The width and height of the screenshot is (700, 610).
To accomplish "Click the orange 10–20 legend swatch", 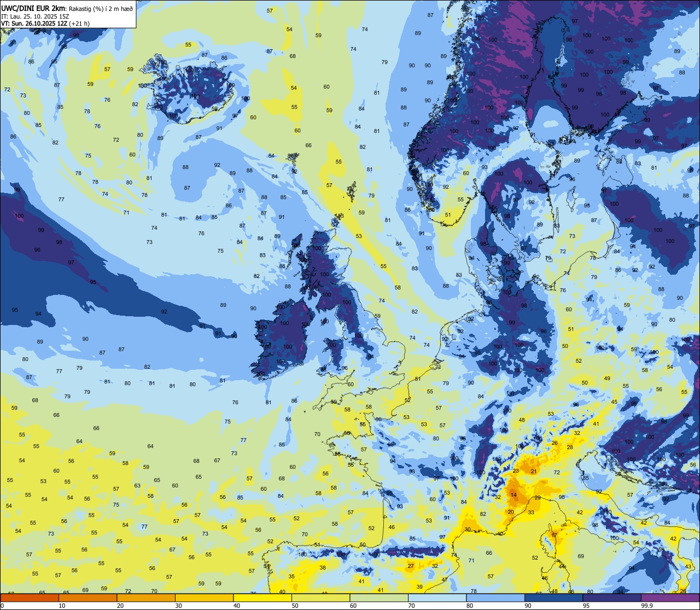I will point(87,597).
